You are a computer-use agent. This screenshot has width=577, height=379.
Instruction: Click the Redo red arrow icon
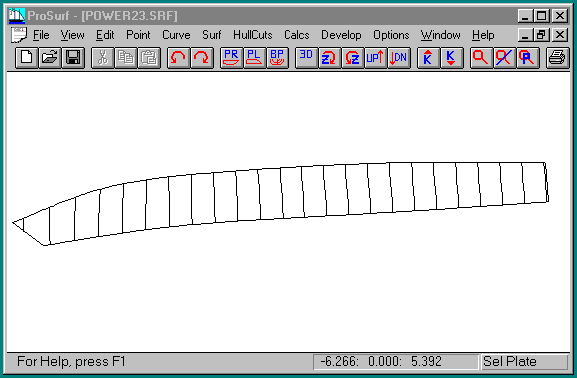point(202,58)
